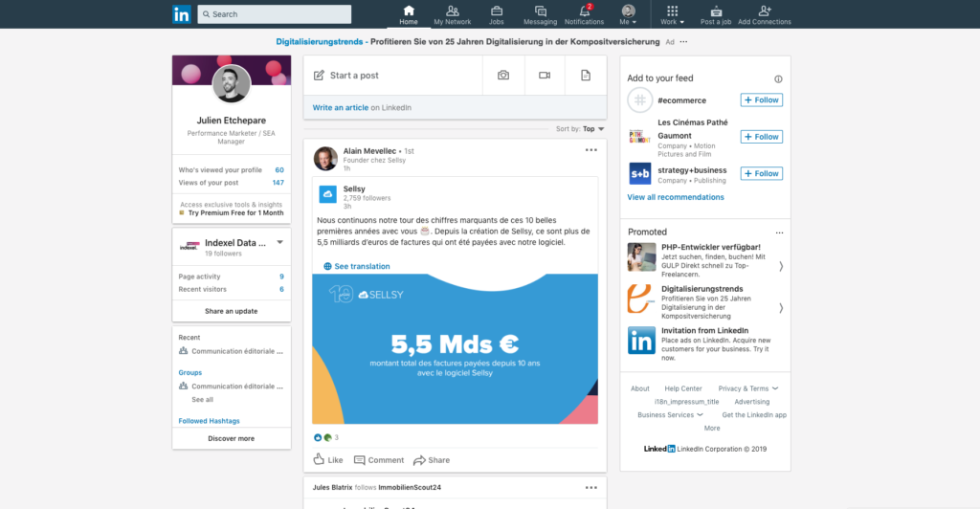This screenshot has height=509, width=980.
Task: Open options menu for the top banner ad
Action: point(683,42)
